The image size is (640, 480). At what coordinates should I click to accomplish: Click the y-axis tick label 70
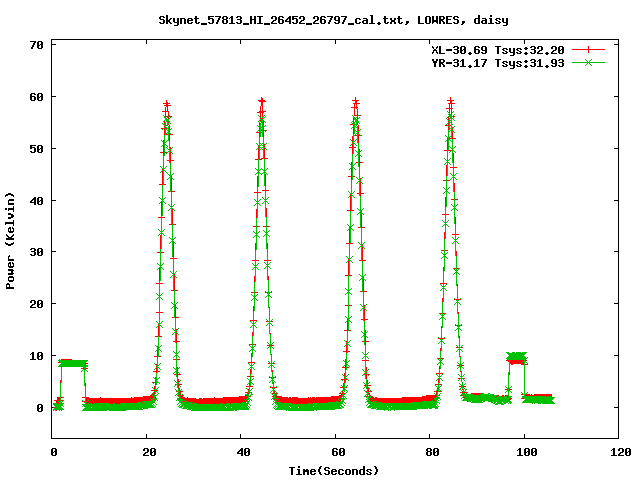[37, 45]
